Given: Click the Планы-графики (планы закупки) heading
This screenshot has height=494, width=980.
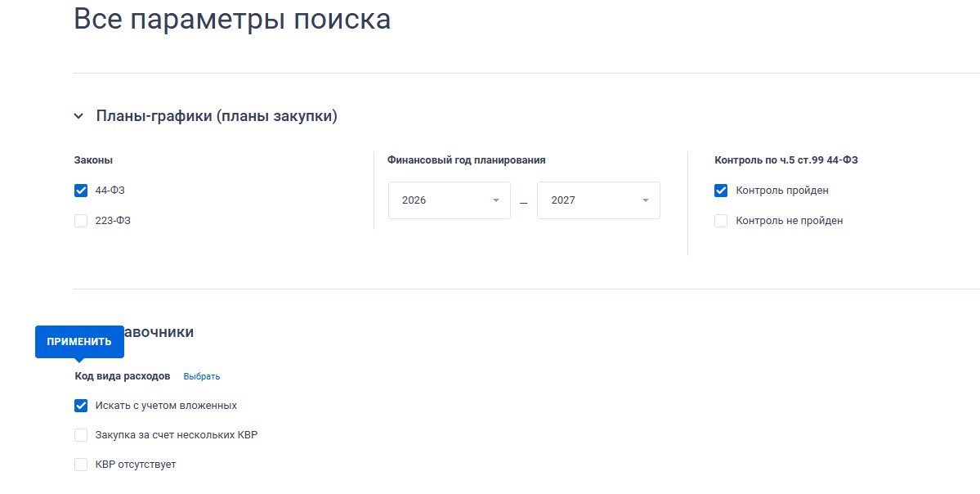Looking at the screenshot, I should (217, 116).
